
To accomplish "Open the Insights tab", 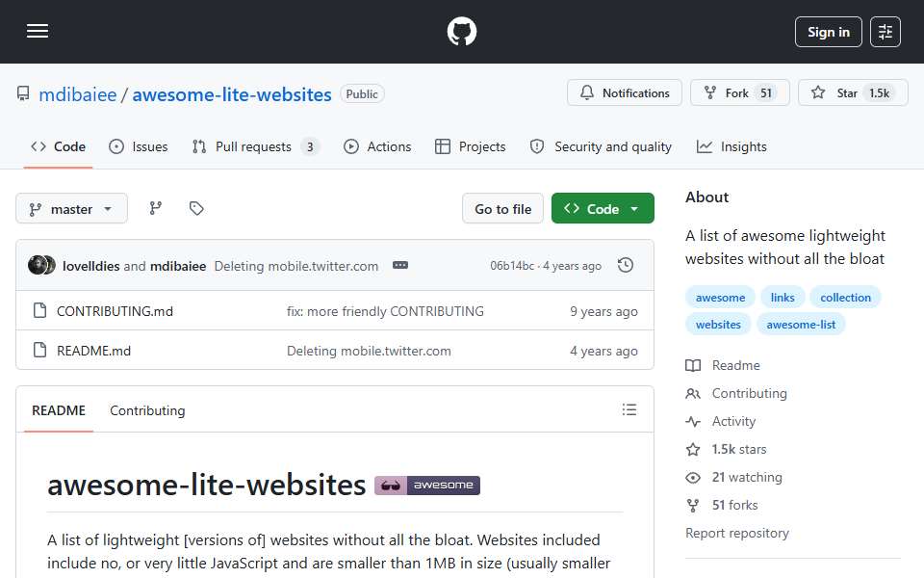I will click(x=731, y=146).
